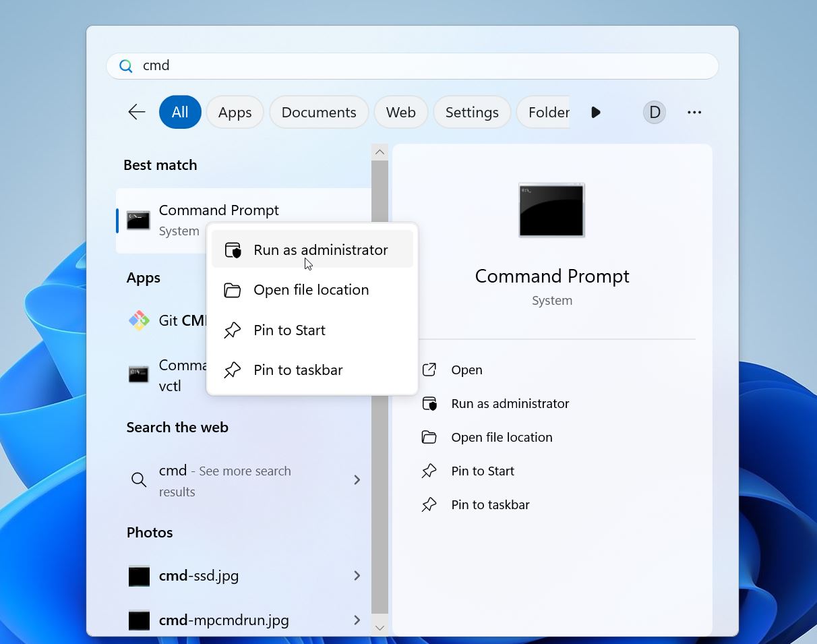The width and height of the screenshot is (817, 644).
Task: Click the Command Prompt icon in Best match
Action: [138, 220]
